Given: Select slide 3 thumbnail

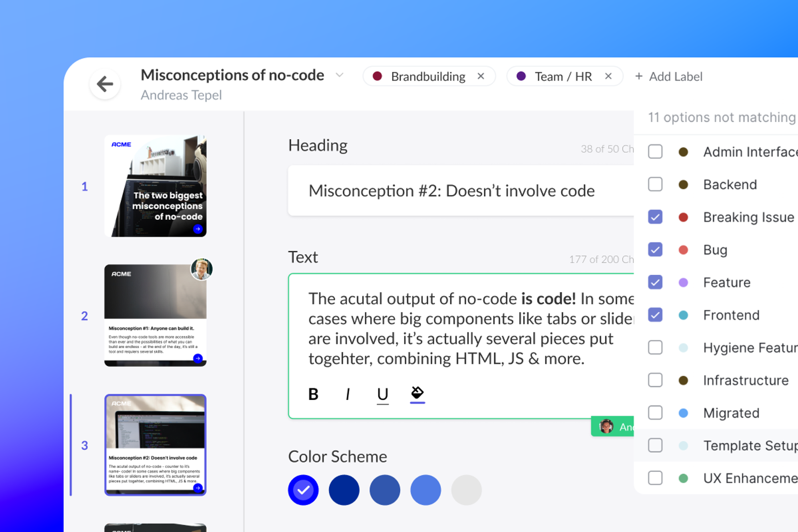Looking at the screenshot, I should [x=156, y=445].
